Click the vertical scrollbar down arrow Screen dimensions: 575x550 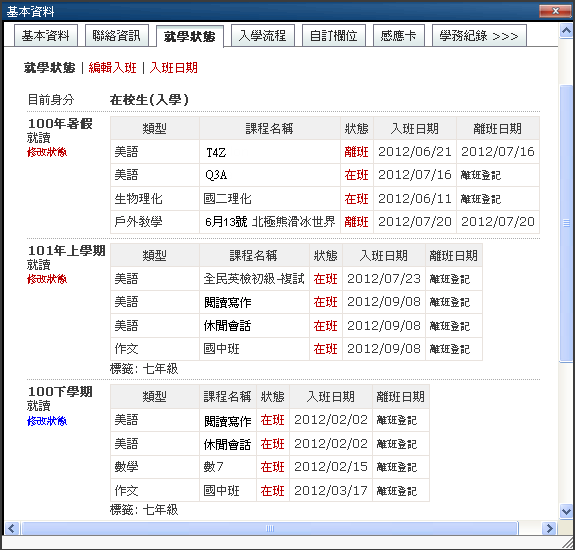pos(566,511)
